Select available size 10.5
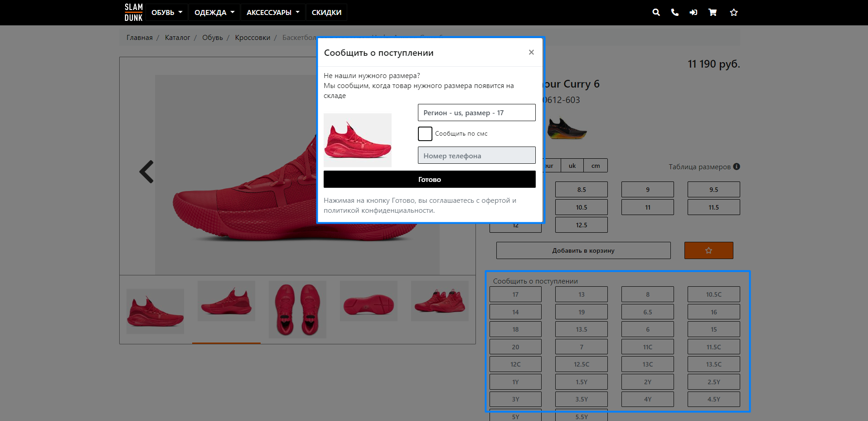868x421 pixels. (x=582, y=207)
